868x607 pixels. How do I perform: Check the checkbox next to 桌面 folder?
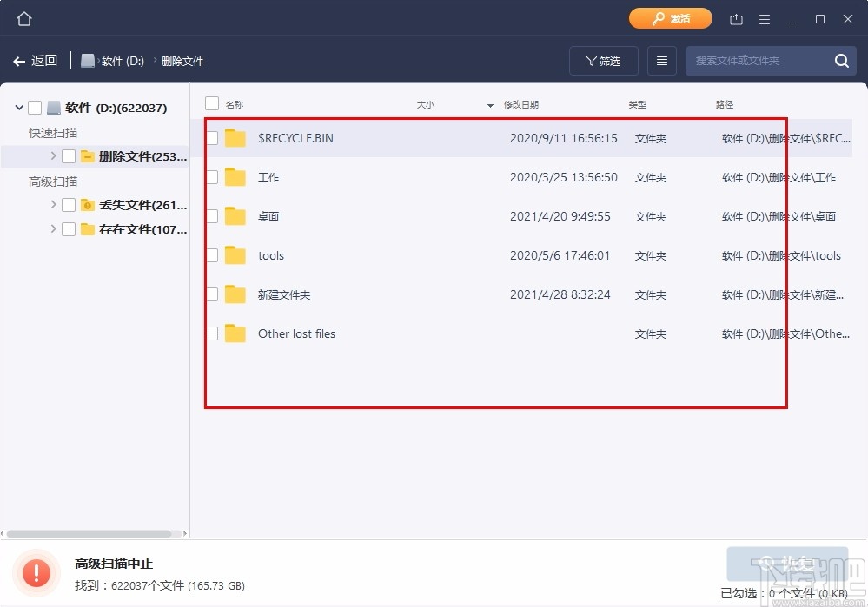[x=211, y=216]
